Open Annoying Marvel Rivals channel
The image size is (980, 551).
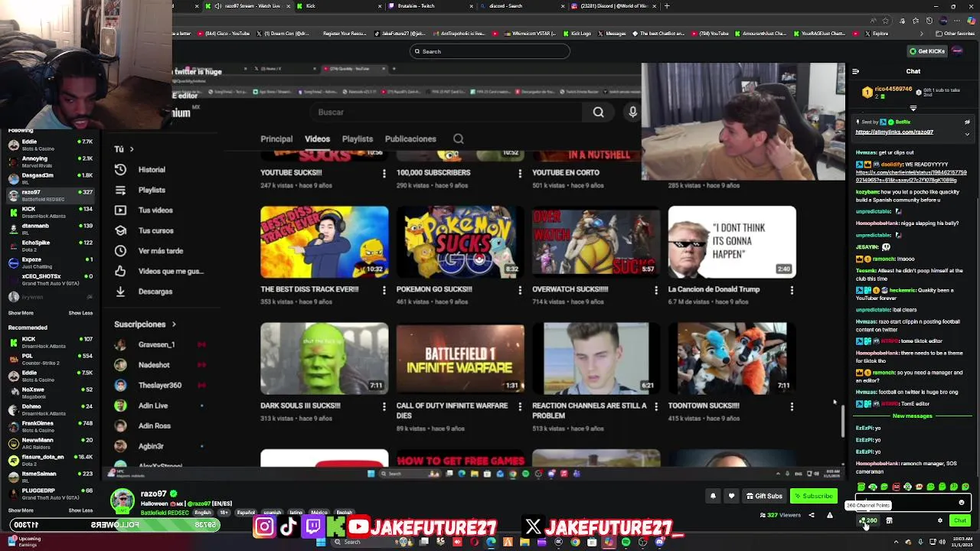[51, 161]
